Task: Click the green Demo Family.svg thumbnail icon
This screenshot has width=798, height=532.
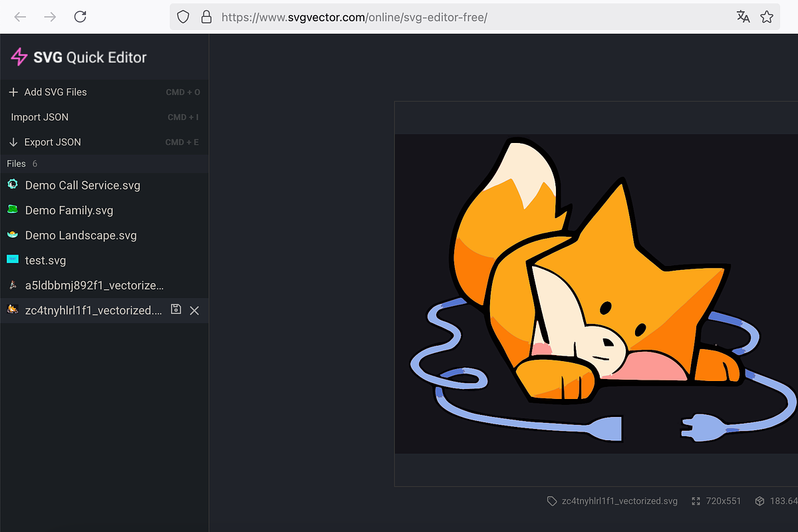Action: point(12,209)
